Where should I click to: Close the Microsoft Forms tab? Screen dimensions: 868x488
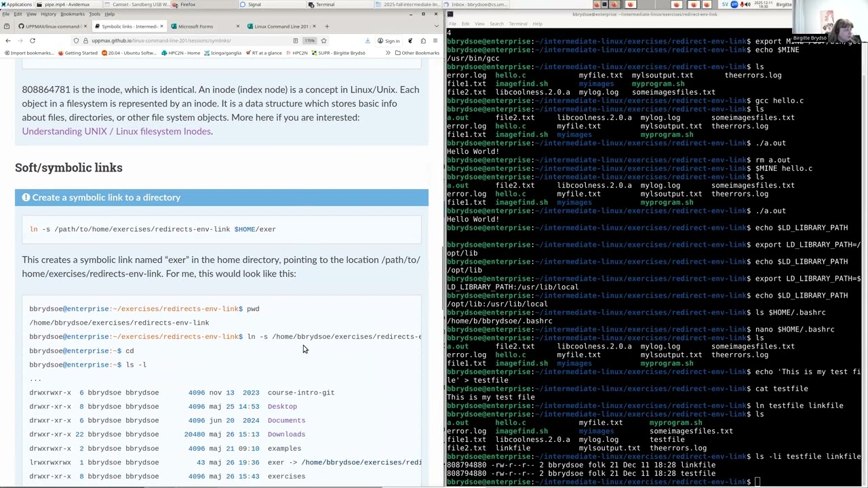click(x=237, y=26)
